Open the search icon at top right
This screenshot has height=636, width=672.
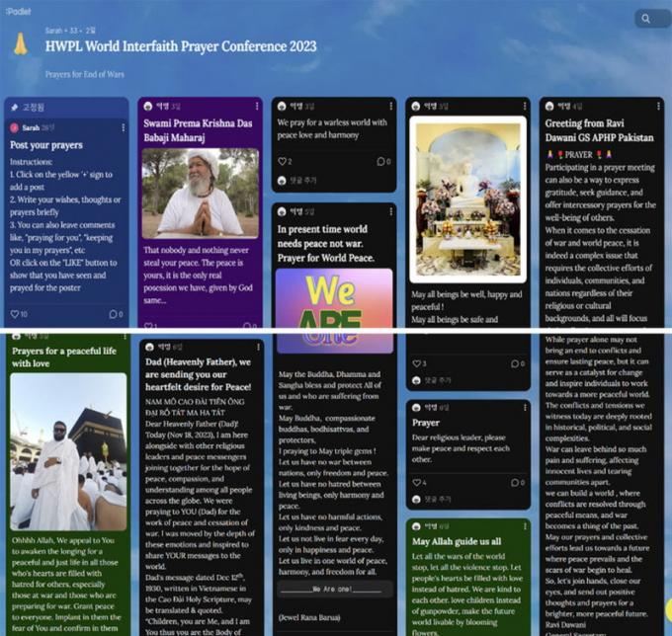[x=646, y=19]
